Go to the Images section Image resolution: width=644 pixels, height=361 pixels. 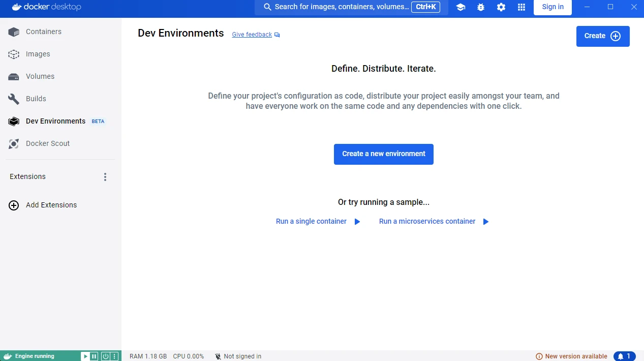38,54
